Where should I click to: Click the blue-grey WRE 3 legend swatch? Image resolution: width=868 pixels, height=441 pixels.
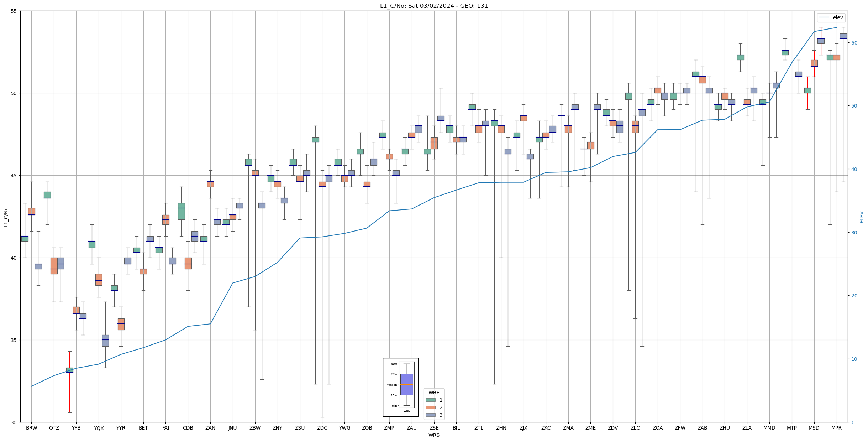pos(430,415)
